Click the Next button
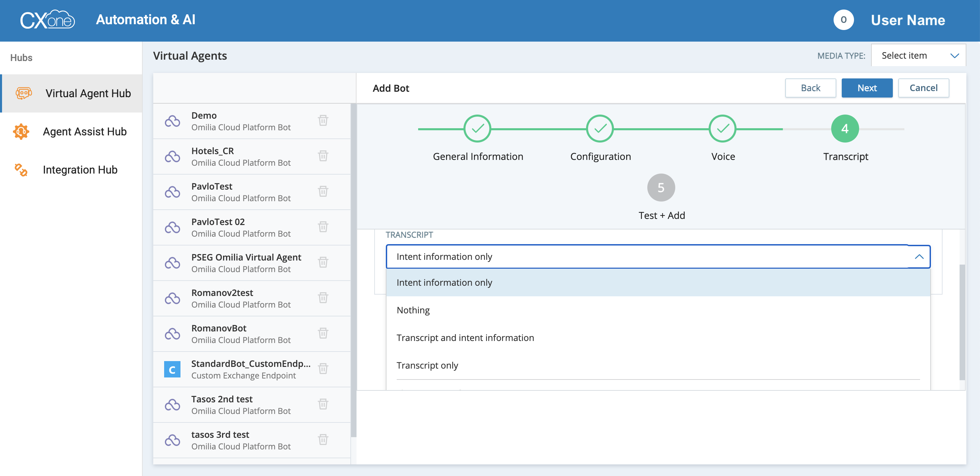This screenshot has height=476, width=980. 867,88
